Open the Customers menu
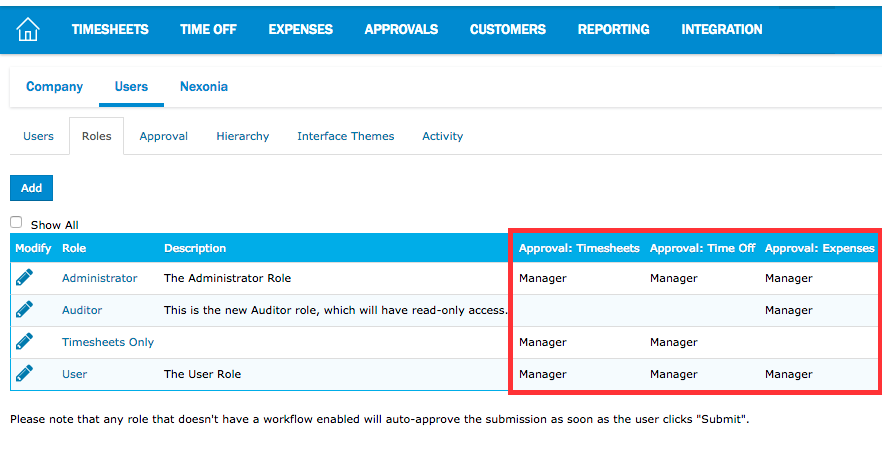The height and width of the screenshot is (466, 882). [x=508, y=29]
